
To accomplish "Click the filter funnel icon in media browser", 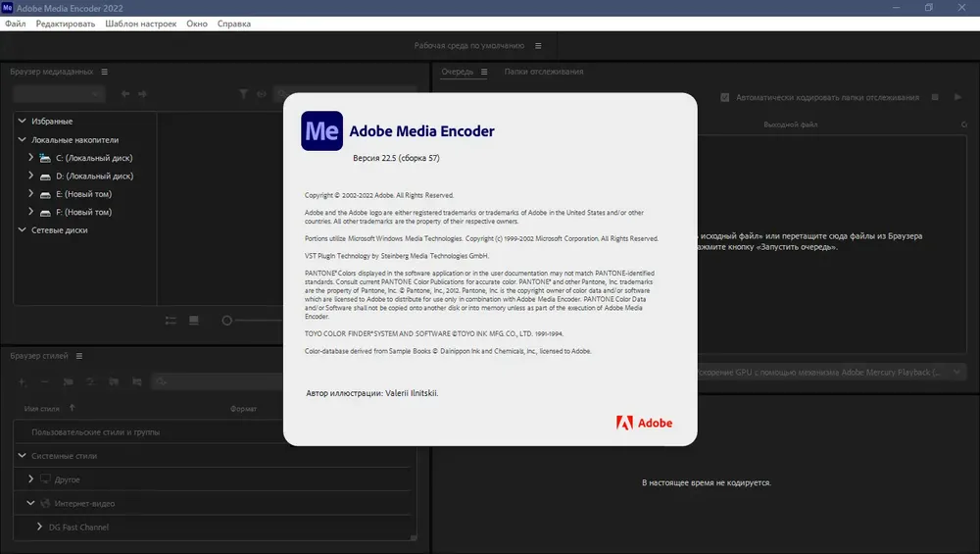I will pos(243,94).
